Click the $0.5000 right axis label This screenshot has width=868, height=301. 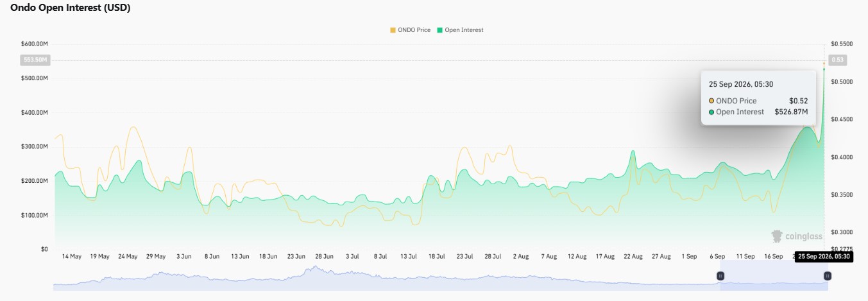(x=842, y=82)
